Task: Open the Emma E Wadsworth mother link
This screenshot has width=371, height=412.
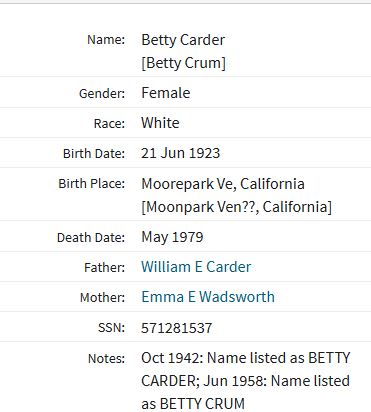Action: coord(208,297)
